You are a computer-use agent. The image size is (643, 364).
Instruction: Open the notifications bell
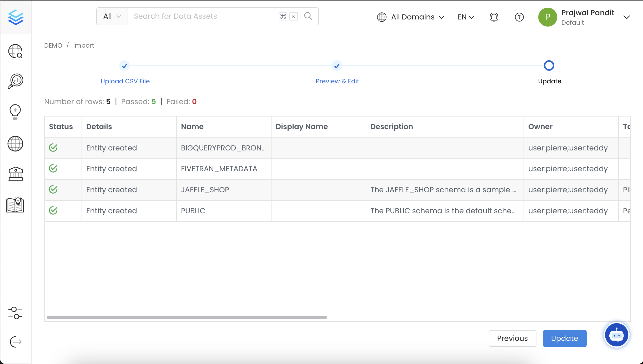pos(493,17)
